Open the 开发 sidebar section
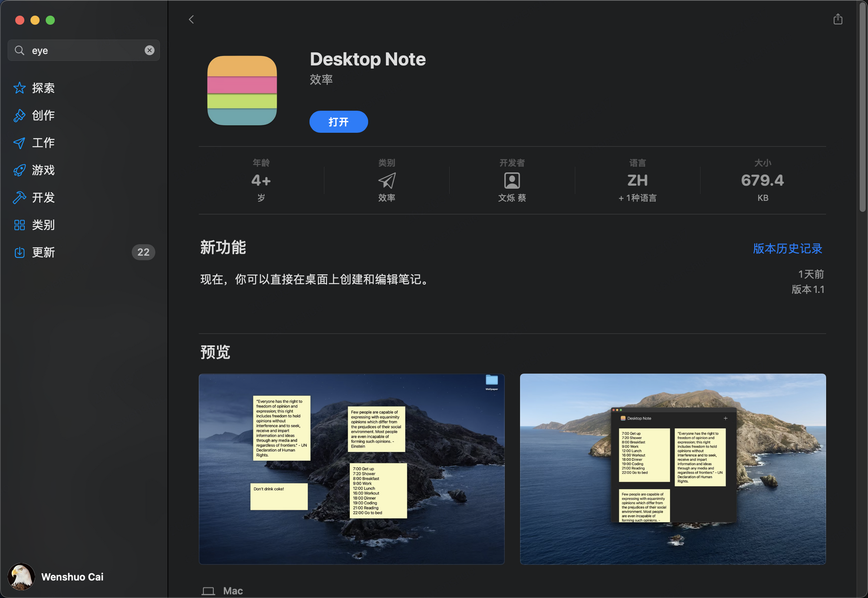Screen dimensions: 868x598 (84, 197)
